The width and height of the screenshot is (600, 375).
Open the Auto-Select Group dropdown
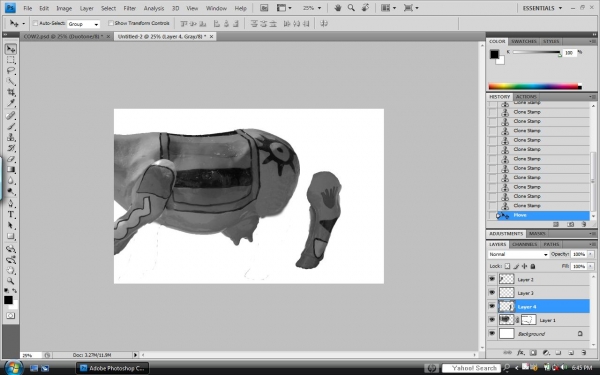(x=83, y=24)
